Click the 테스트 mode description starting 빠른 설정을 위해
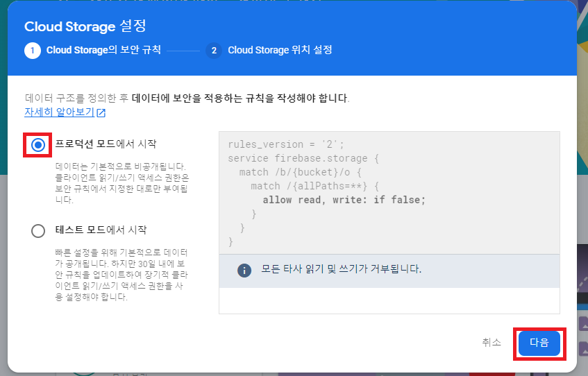The height and width of the screenshot is (376, 588). pyautogui.click(x=121, y=275)
